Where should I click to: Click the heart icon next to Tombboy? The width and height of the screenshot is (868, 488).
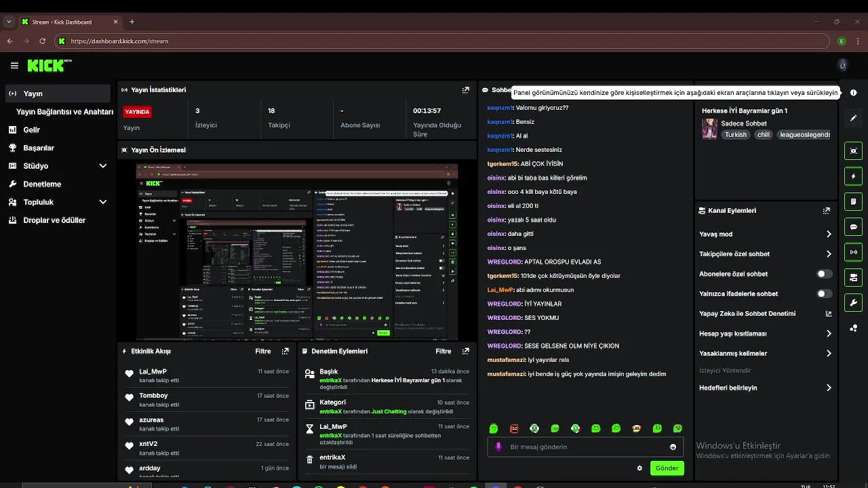pos(130,398)
